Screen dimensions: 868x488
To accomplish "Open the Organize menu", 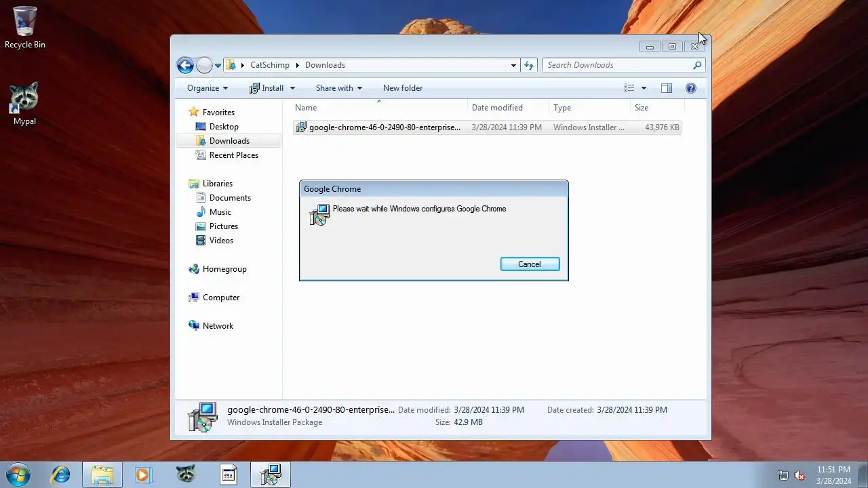I will tap(208, 88).
